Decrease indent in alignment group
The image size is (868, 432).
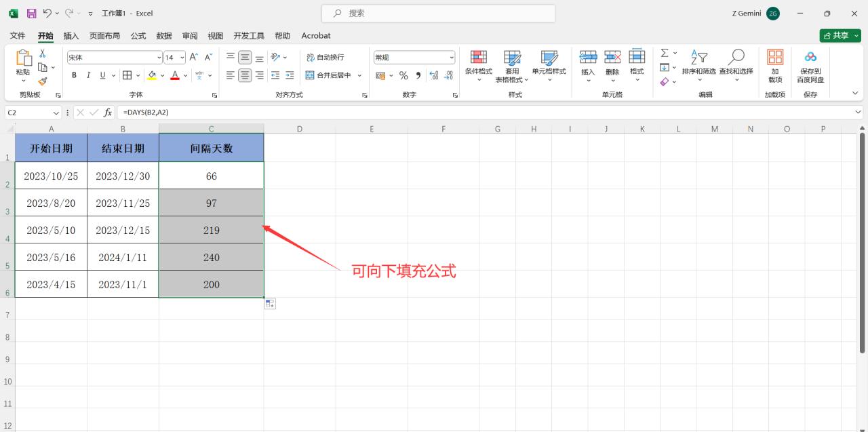[275, 75]
